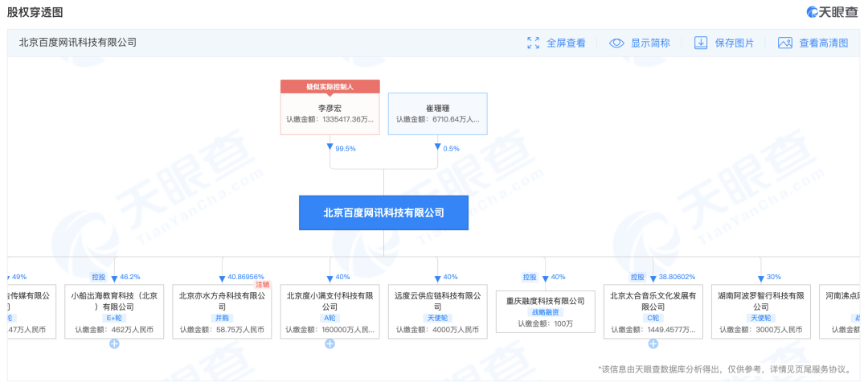The image size is (868, 387).
Task: Click the 疑似实际控制人 label
Action: click(x=330, y=87)
